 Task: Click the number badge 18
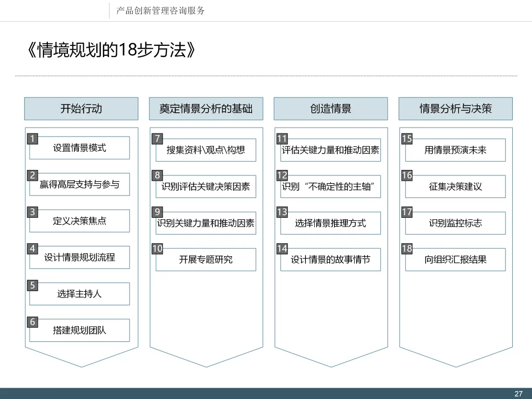407,248
